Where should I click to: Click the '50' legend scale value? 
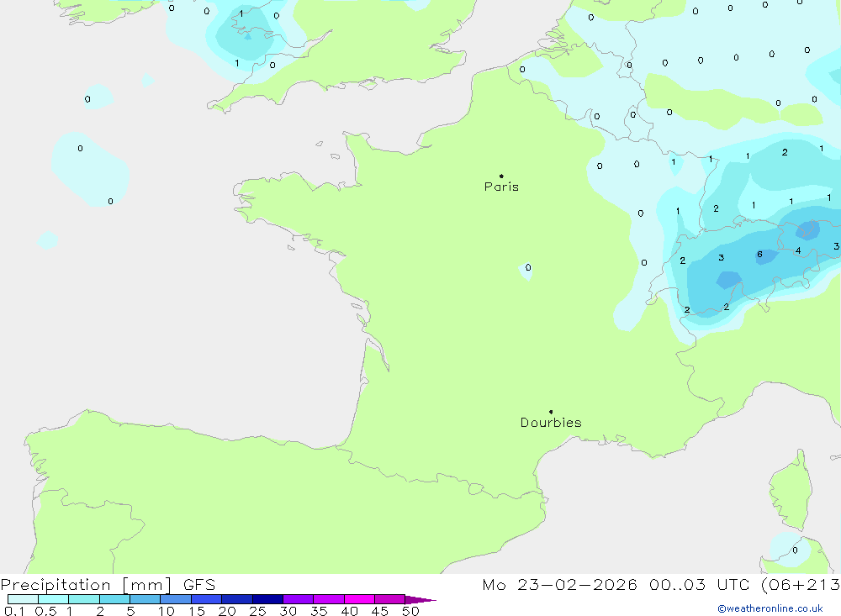tap(410, 611)
